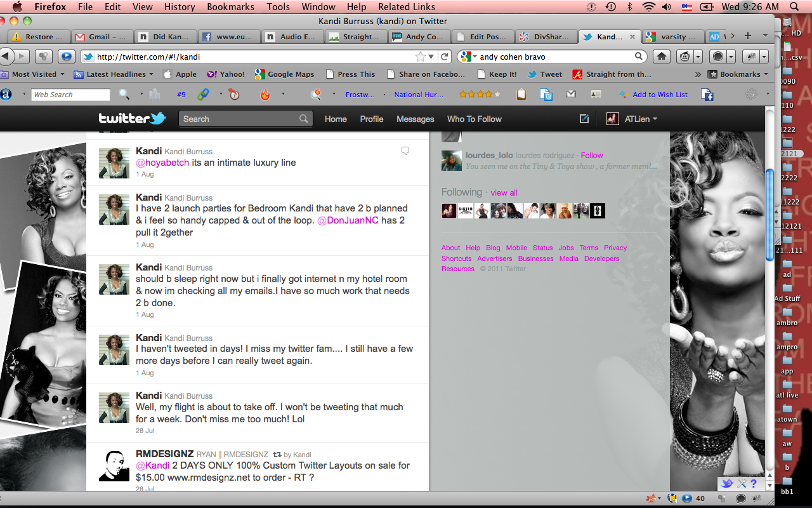Click the magnifier icon in Twitter search

pyautogui.click(x=304, y=119)
